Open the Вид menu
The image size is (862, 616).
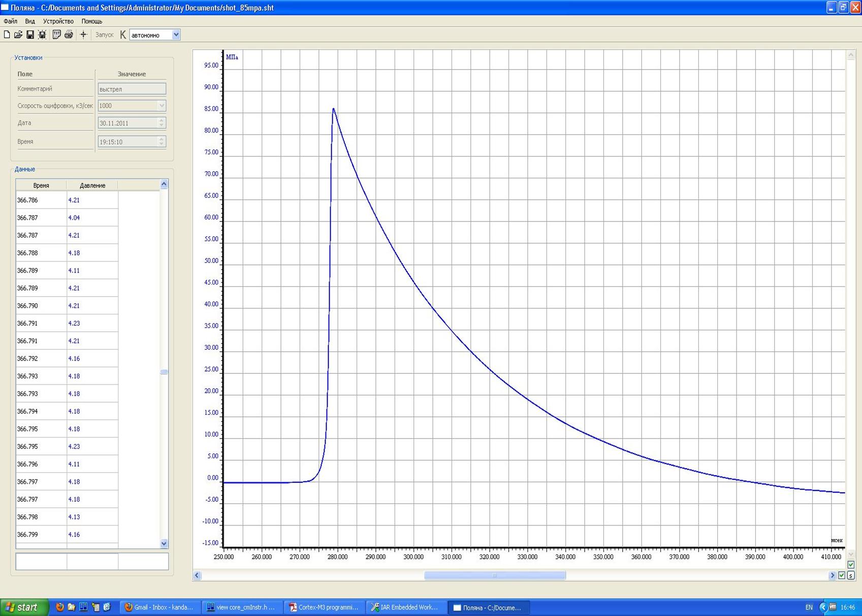[x=30, y=21]
